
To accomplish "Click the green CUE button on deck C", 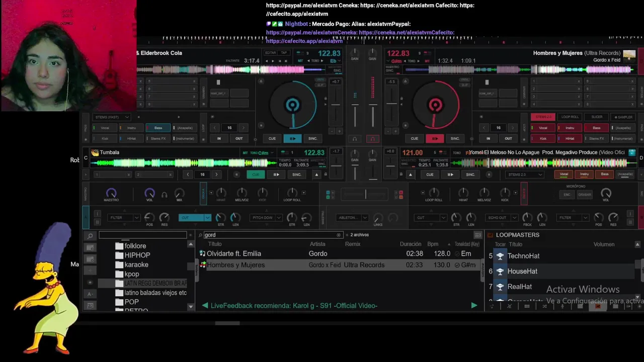I will coord(256,174).
